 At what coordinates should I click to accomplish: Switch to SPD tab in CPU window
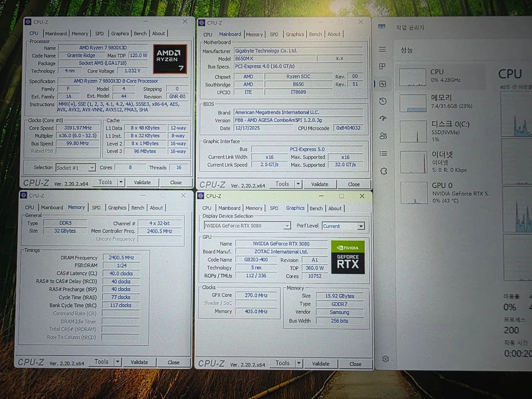(x=99, y=33)
